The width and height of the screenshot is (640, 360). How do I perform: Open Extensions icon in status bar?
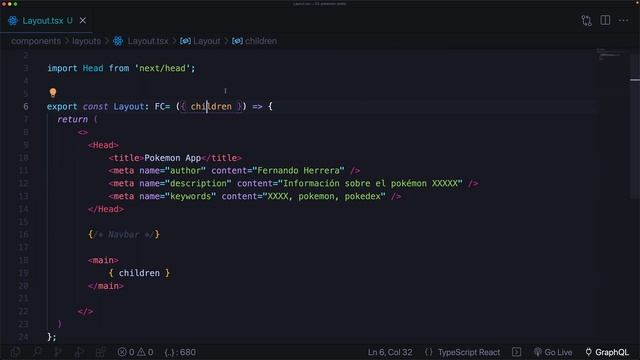point(100,352)
